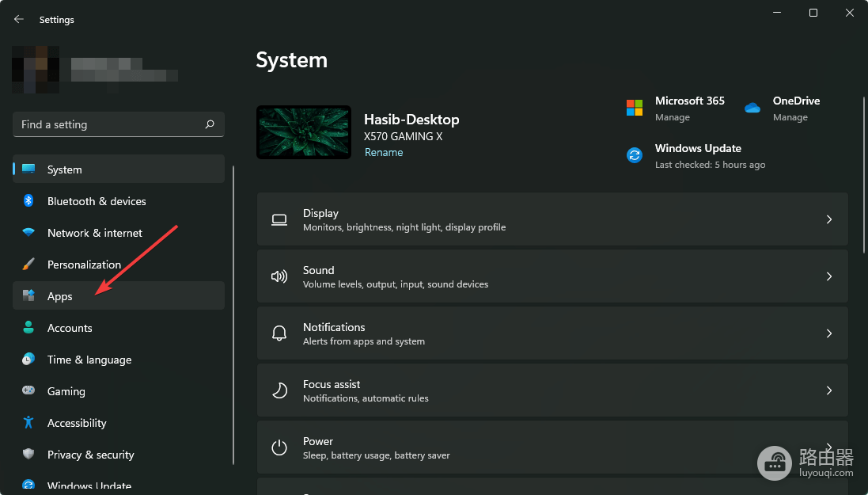The width and height of the screenshot is (868, 495).
Task: Click the search magnifier in Find a setting
Action: [210, 124]
